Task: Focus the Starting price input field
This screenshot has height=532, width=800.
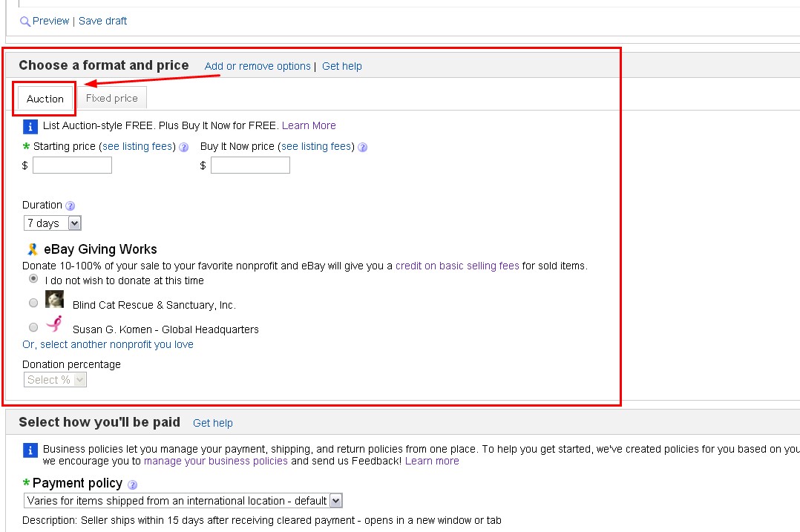Action: tap(72, 165)
